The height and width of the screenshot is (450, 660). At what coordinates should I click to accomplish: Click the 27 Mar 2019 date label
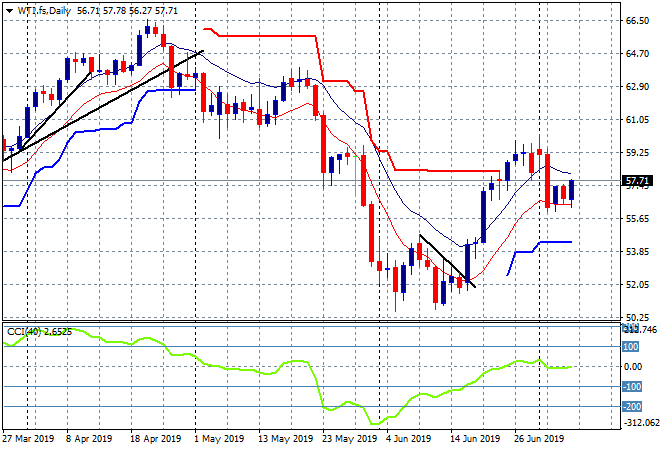28,439
